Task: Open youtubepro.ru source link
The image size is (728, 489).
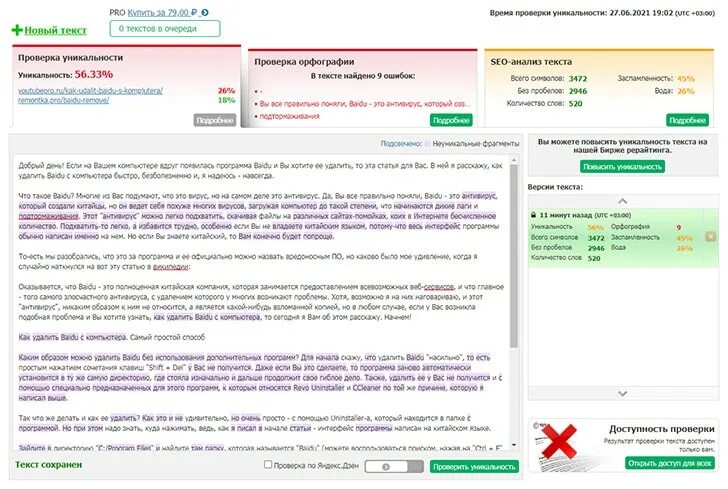Action: pos(91,91)
